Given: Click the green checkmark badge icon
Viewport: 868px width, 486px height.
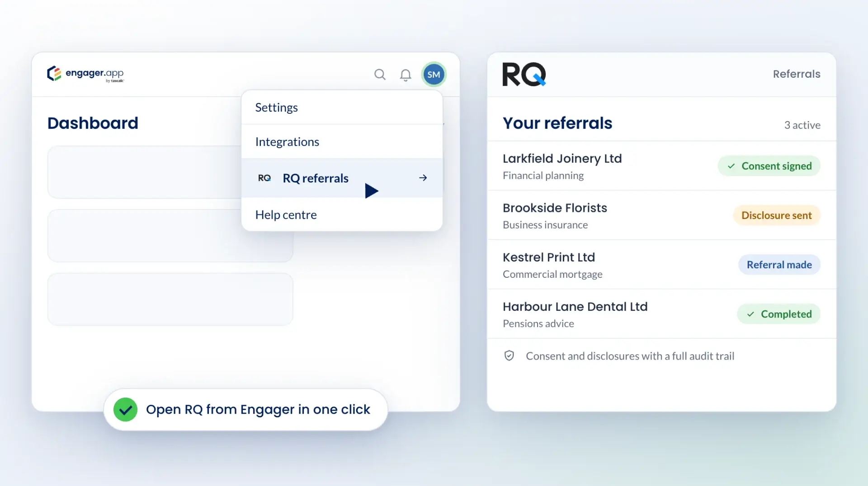Looking at the screenshot, I should pos(125,410).
